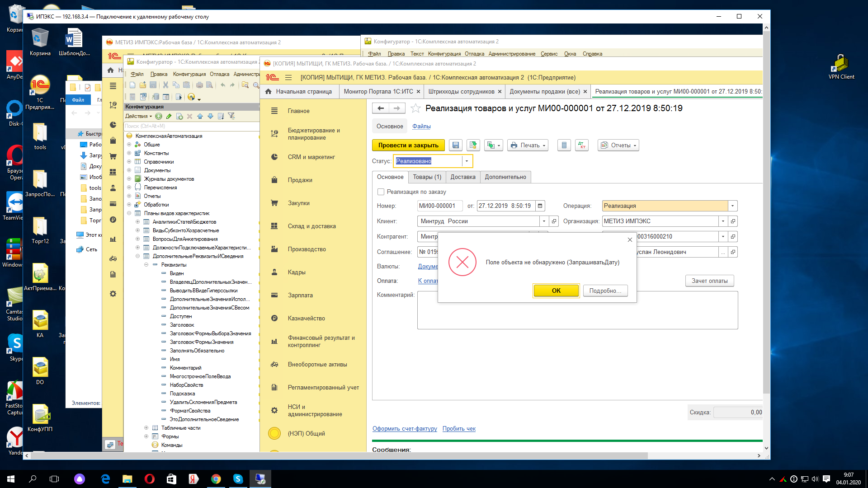Click the open-form icon next to Клиент field
The height and width of the screenshot is (488, 868).
[554, 221]
